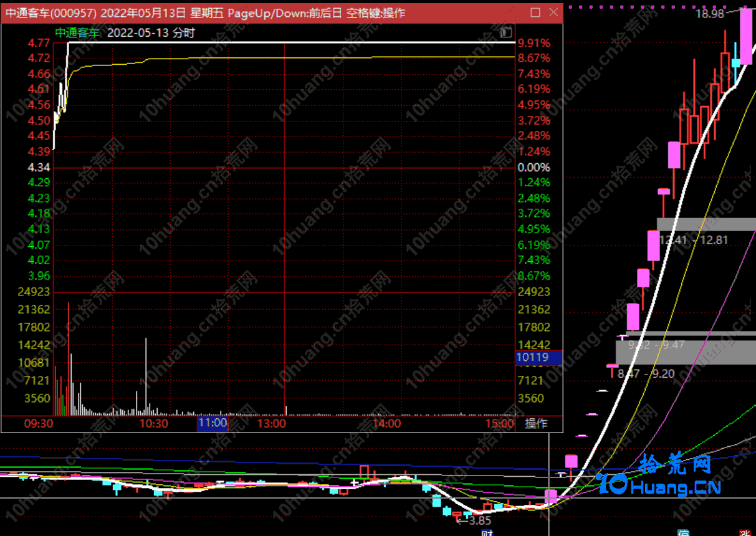Select the 14:00 time axis label
This screenshot has width=756, height=536.
pyautogui.click(x=386, y=424)
